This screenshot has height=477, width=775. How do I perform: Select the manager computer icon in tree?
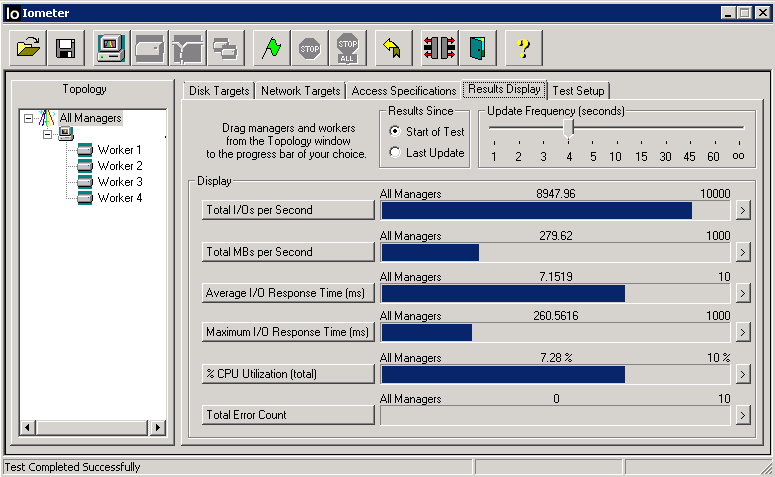(66, 133)
